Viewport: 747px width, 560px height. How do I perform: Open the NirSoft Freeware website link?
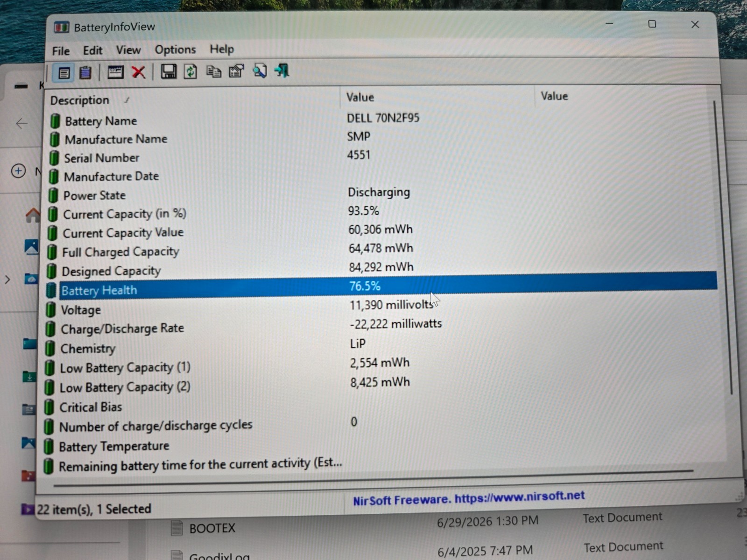tap(468, 498)
